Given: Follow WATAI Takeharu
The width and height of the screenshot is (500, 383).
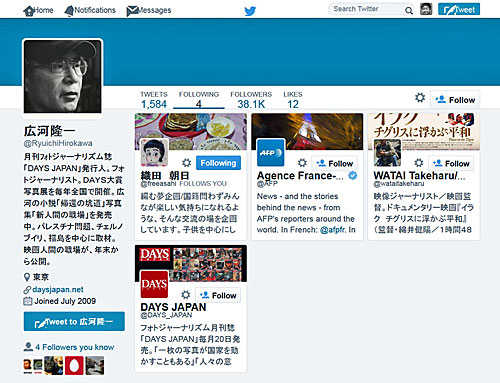Looking at the screenshot, I should pos(451,163).
